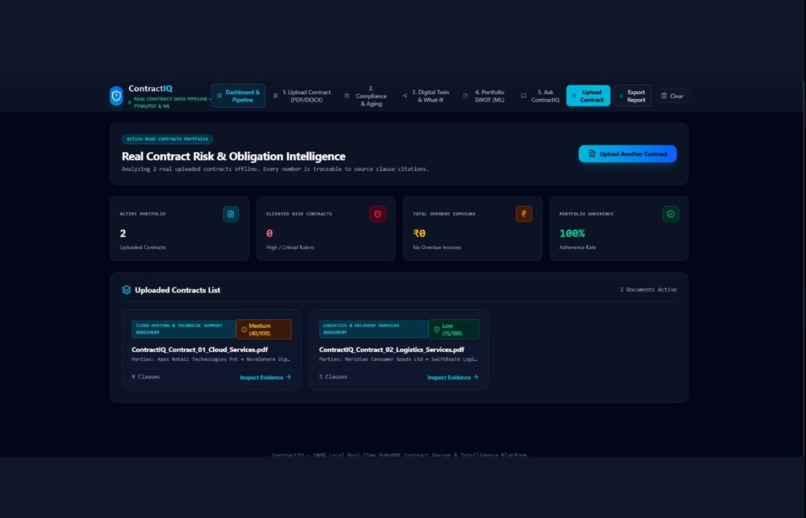806x518 pixels.
Task: Click the stack icon beside Uploaded Contracts List
Action: tap(126, 290)
